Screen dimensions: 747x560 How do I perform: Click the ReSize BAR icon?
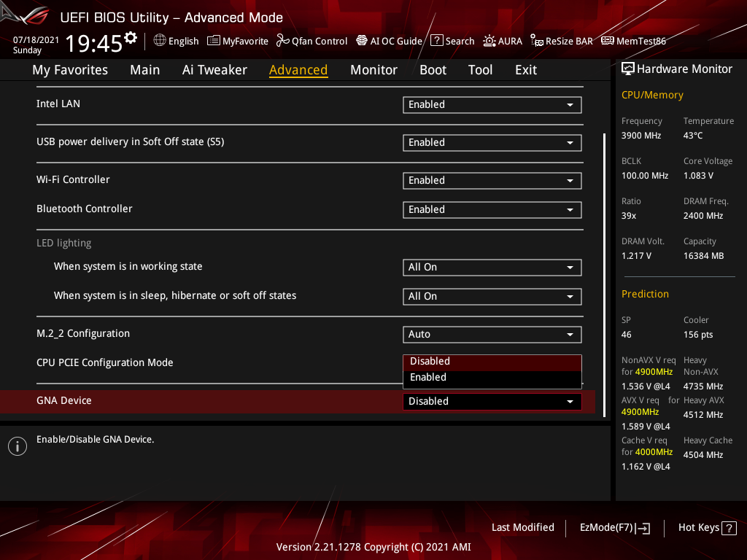(x=561, y=41)
